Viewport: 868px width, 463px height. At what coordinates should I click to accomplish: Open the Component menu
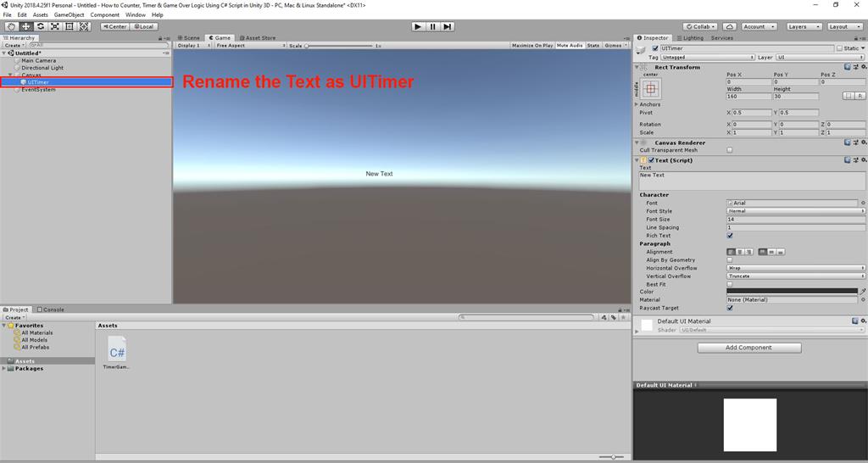[104, 15]
